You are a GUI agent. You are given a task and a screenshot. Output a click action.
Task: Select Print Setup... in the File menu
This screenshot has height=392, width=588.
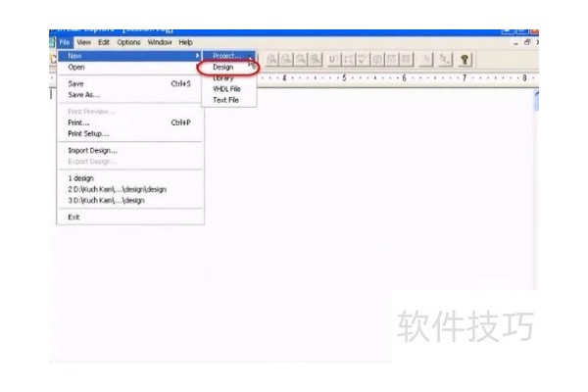coord(130,134)
